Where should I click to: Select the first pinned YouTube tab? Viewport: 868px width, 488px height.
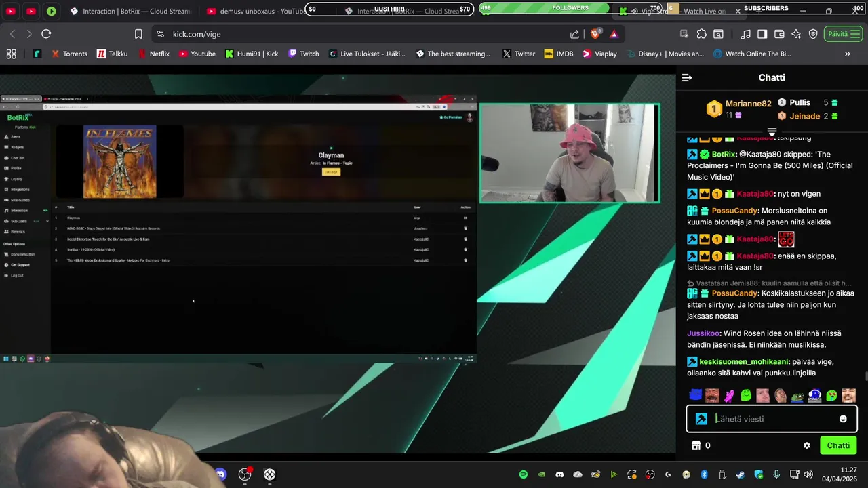pos(11,11)
